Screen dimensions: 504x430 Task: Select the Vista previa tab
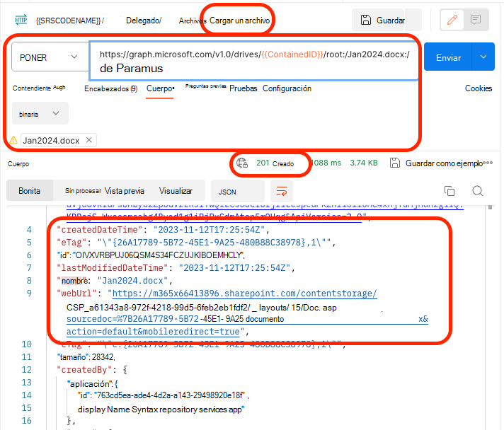coord(125,191)
